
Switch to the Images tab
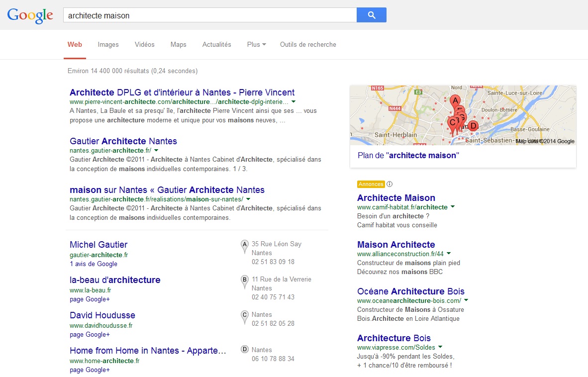click(x=108, y=45)
